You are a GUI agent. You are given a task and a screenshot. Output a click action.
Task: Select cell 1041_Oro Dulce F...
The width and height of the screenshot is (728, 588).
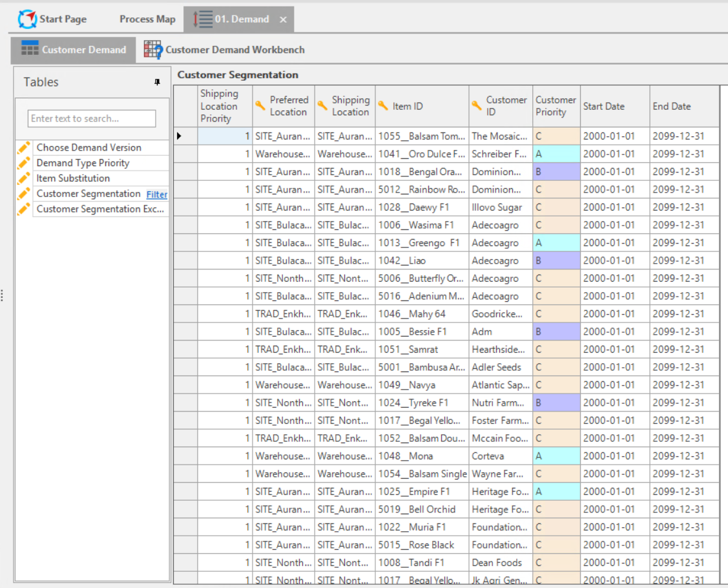coord(422,154)
